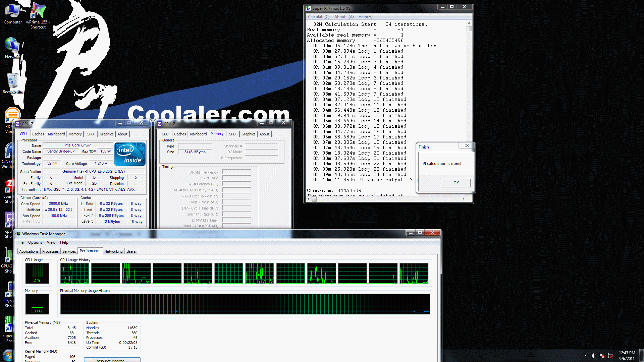Click OK in the Finish dialog
644x362 pixels.
456,183
